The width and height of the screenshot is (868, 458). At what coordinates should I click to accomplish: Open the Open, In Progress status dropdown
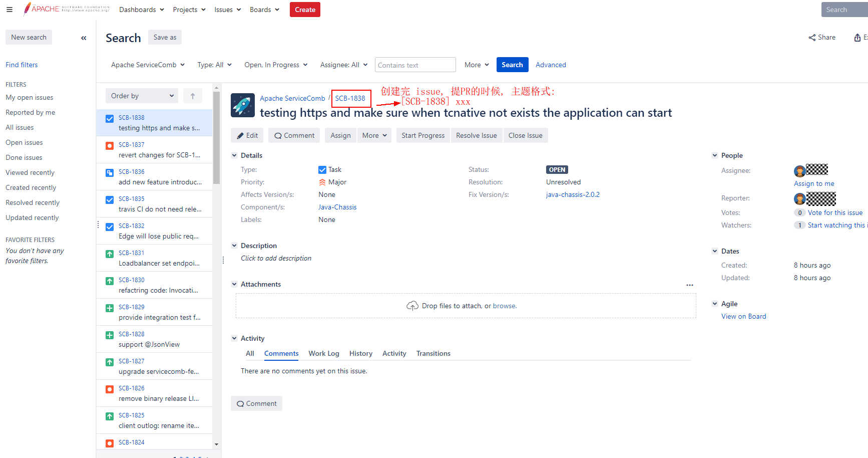276,65
